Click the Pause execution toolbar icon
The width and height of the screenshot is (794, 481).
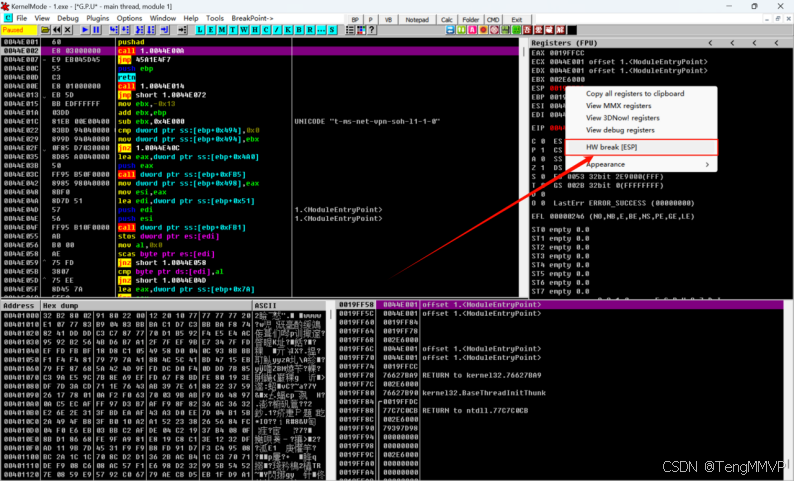coord(96,30)
